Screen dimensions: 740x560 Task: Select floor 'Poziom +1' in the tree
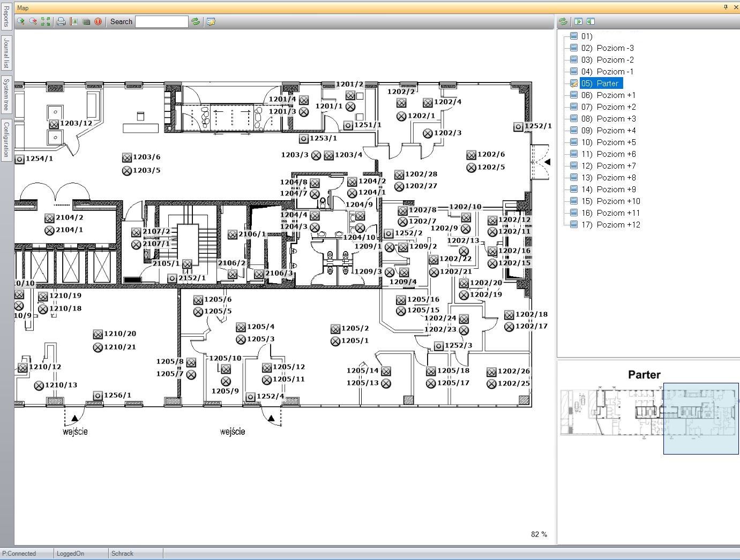[x=616, y=95]
